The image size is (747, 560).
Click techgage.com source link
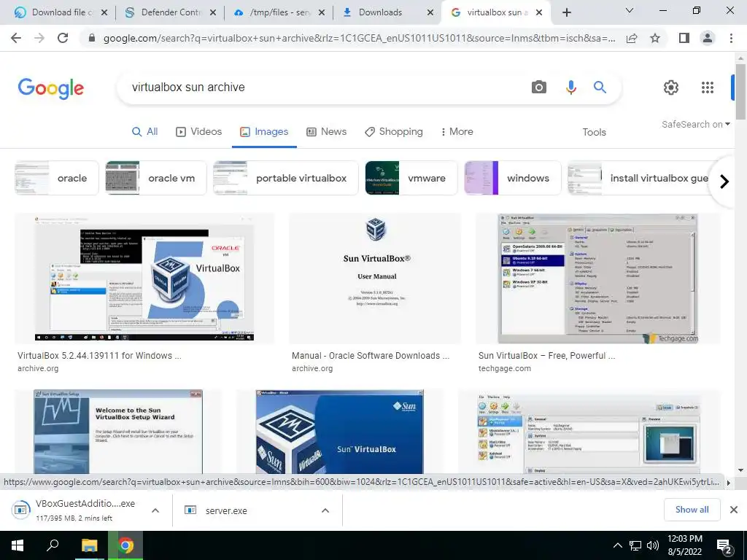[505, 368]
